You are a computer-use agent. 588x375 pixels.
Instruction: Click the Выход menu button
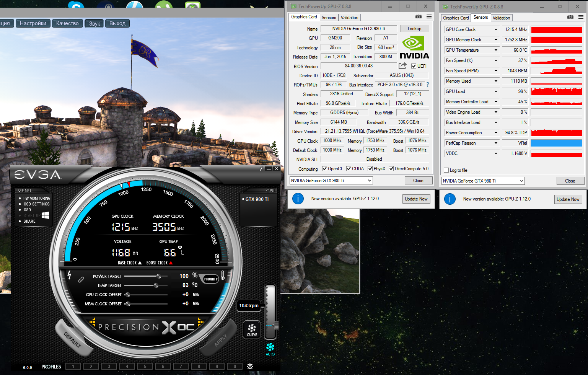tap(117, 23)
